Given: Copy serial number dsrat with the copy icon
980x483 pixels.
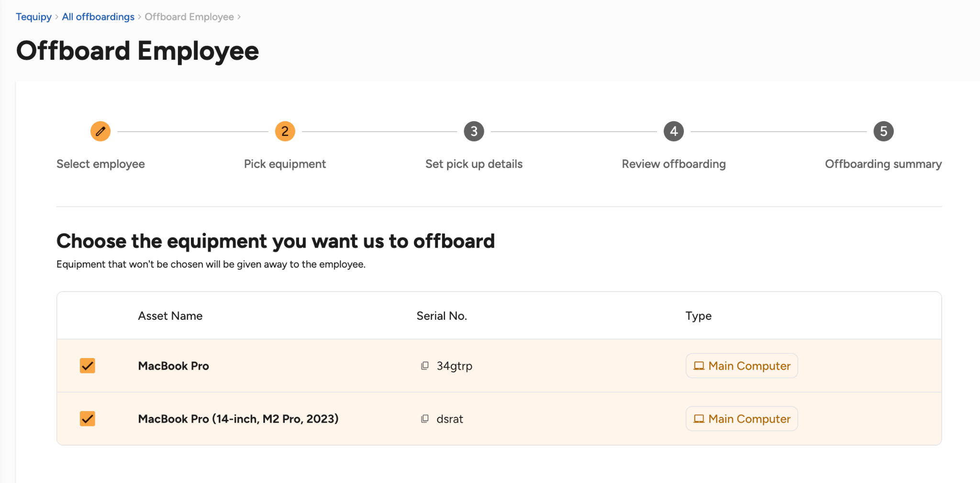Looking at the screenshot, I should [x=424, y=419].
